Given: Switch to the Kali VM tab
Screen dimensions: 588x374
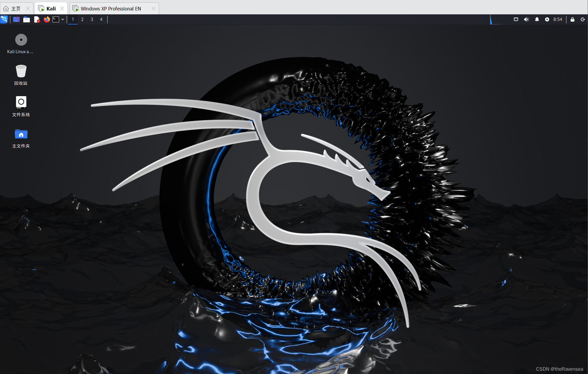Looking at the screenshot, I should 51,9.
